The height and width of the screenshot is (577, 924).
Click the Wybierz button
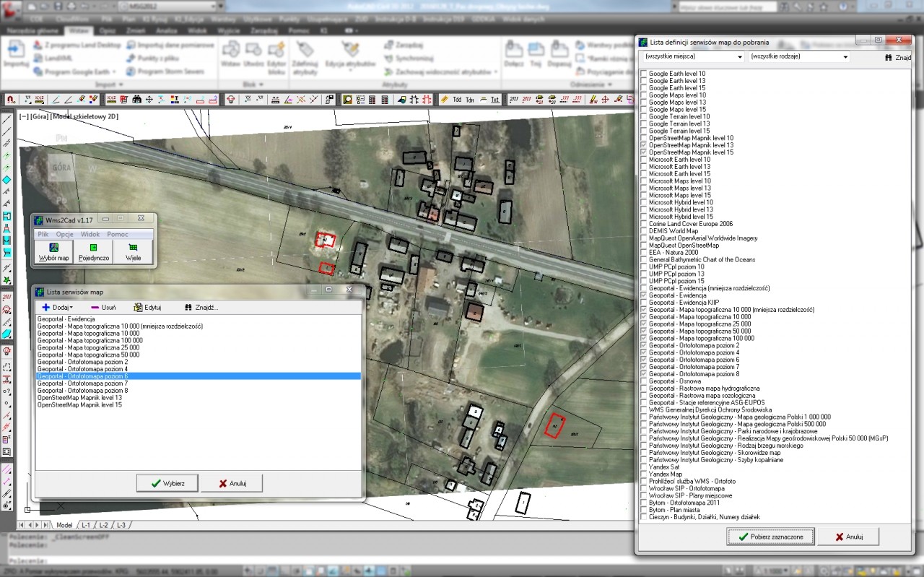(x=167, y=483)
